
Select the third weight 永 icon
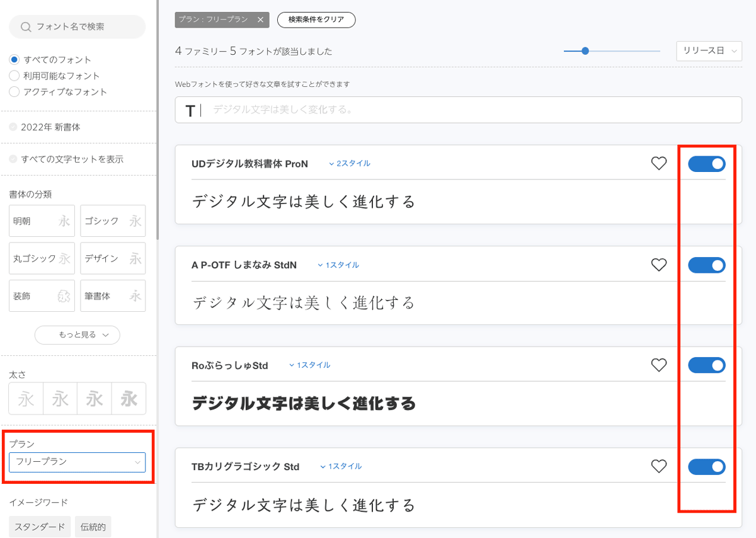94,398
